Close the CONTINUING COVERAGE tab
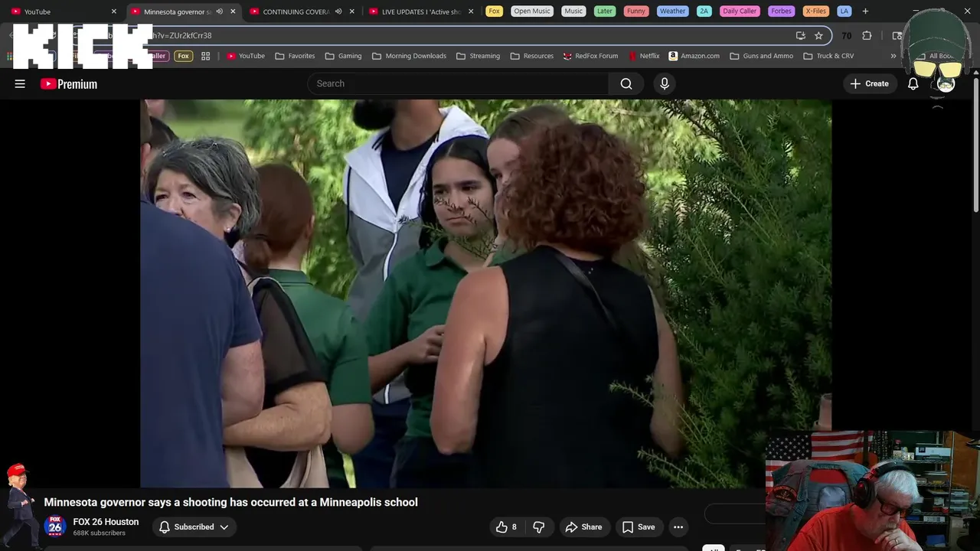The width and height of the screenshot is (980, 551). pos(352,11)
